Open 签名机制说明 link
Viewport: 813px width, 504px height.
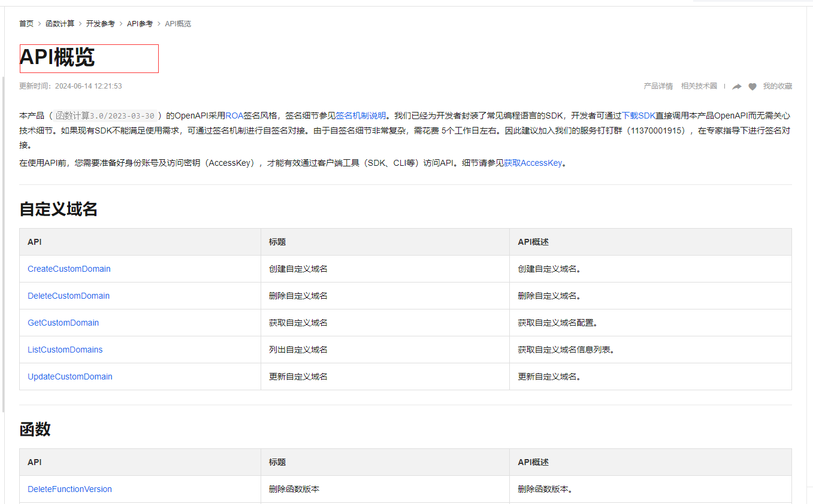click(x=361, y=116)
